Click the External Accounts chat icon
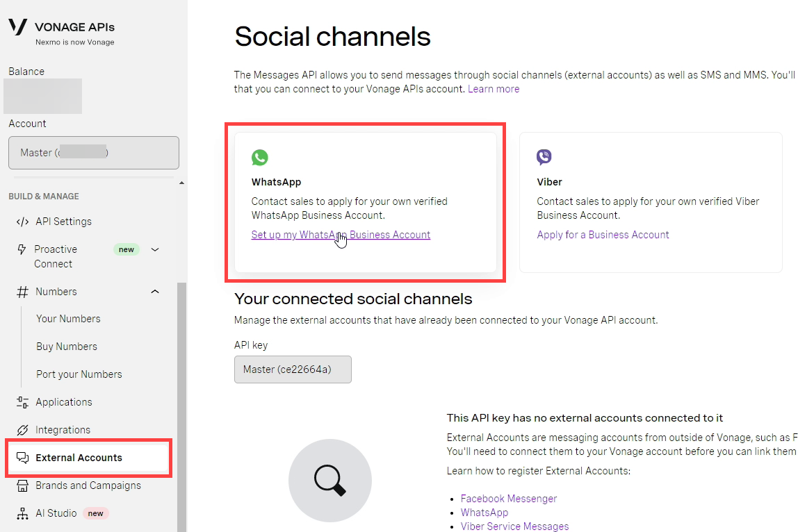 (22, 458)
